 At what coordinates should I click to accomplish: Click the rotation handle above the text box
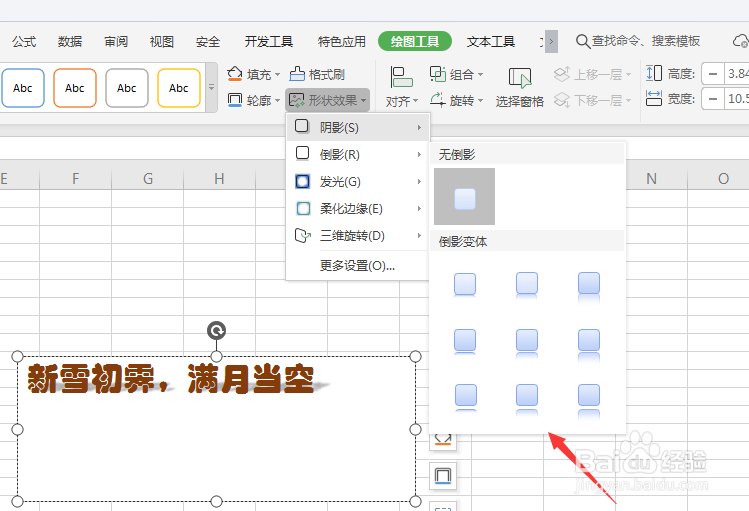(216, 330)
